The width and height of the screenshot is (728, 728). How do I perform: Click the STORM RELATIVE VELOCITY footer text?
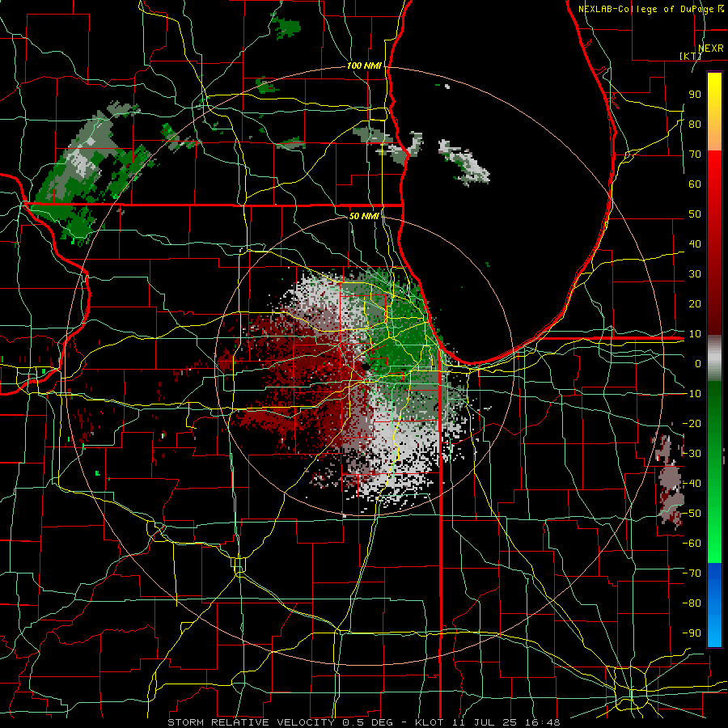click(x=251, y=722)
